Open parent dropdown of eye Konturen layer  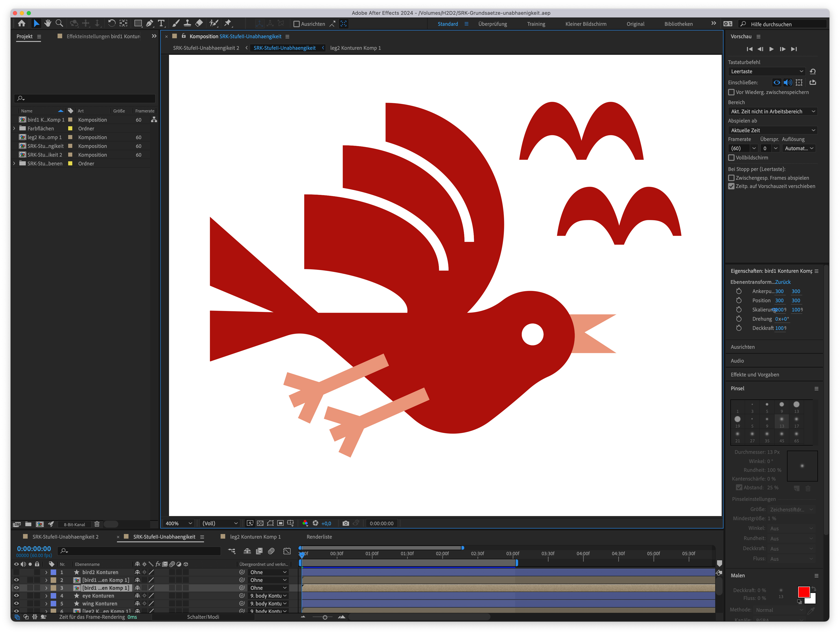click(x=268, y=596)
